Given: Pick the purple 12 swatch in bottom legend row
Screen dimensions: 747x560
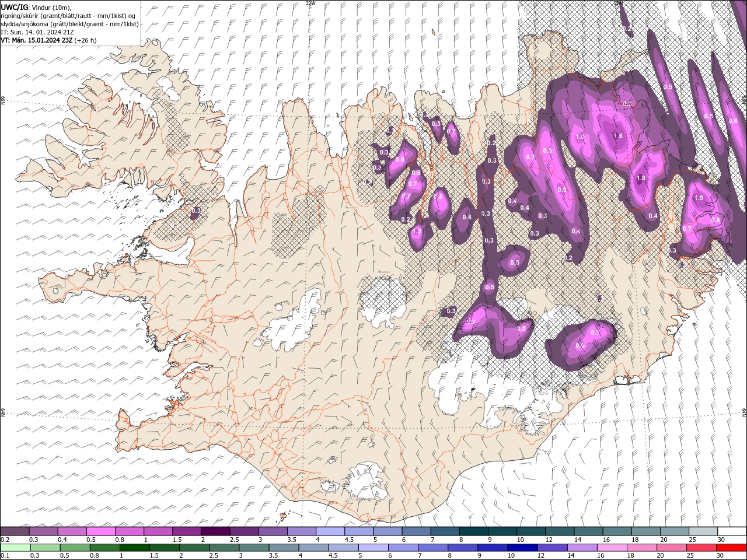Looking at the screenshot, I should coord(551,548).
